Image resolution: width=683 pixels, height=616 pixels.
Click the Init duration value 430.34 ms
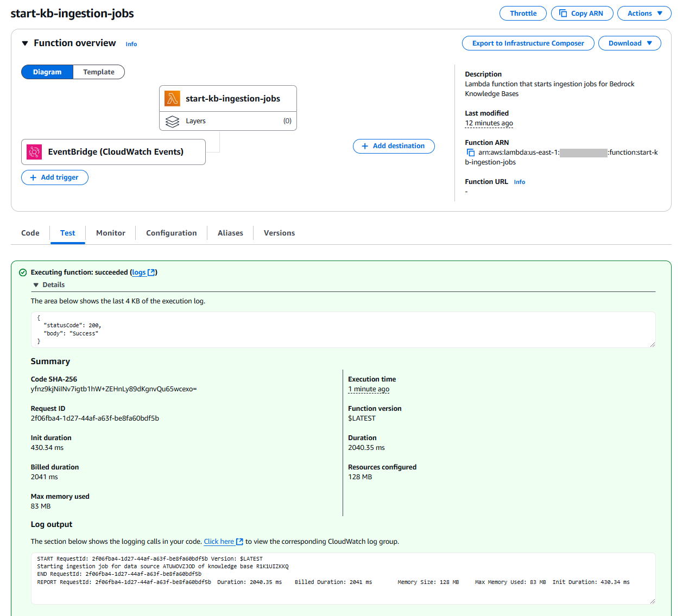[47, 448]
